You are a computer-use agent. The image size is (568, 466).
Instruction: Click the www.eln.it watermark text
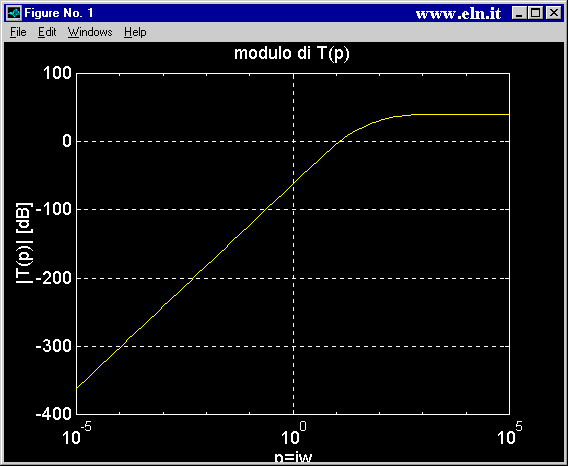458,14
